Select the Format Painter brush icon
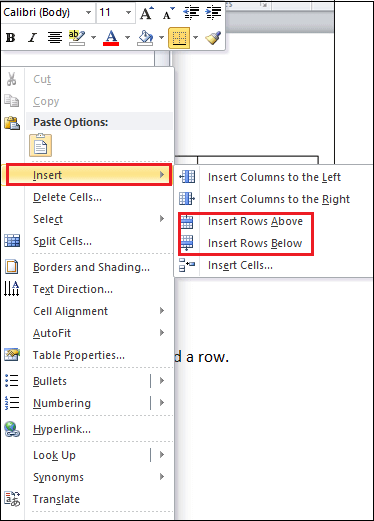The width and height of the screenshot is (374, 521). click(x=213, y=38)
